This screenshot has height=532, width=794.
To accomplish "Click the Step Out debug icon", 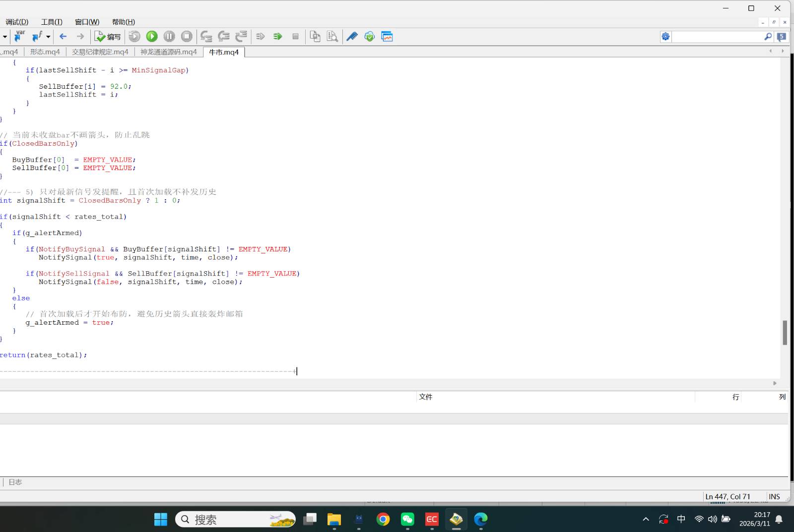I will click(241, 36).
